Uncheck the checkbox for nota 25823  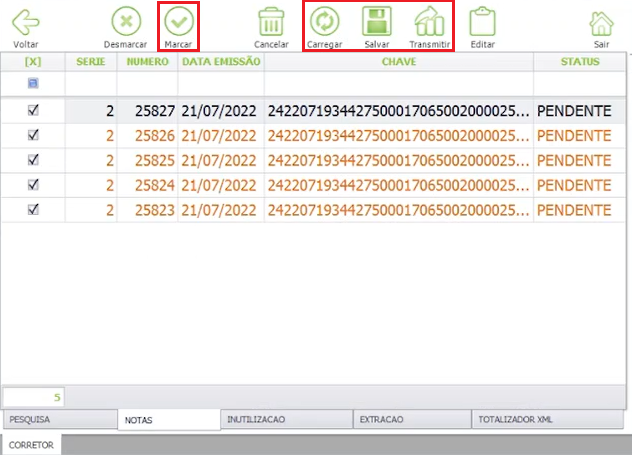pyautogui.click(x=33, y=209)
